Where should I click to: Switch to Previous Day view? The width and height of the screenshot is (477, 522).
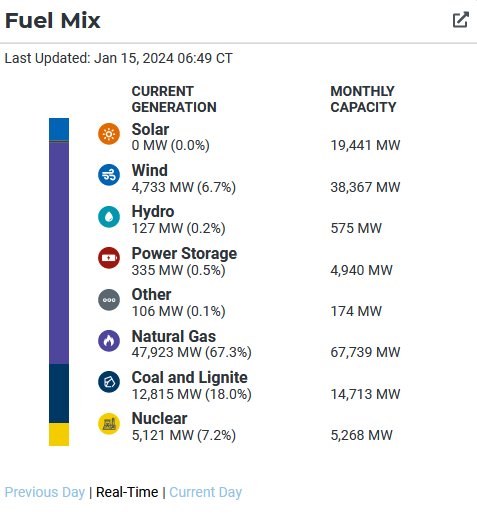(45, 492)
